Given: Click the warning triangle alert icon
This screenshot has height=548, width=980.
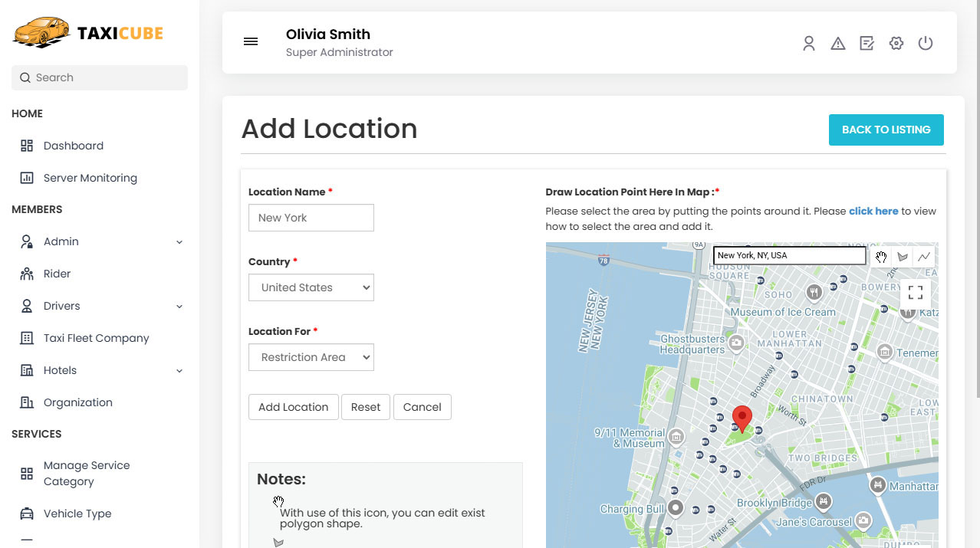Looking at the screenshot, I should coord(837,44).
